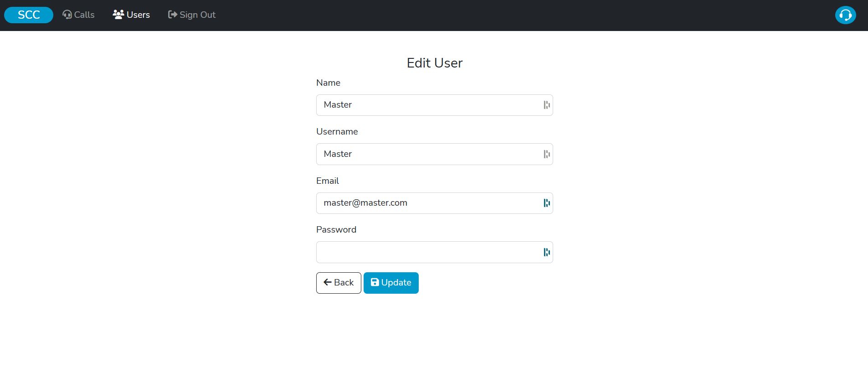The height and width of the screenshot is (384, 868).
Task: Click the Username field label
Action: (x=337, y=131)
